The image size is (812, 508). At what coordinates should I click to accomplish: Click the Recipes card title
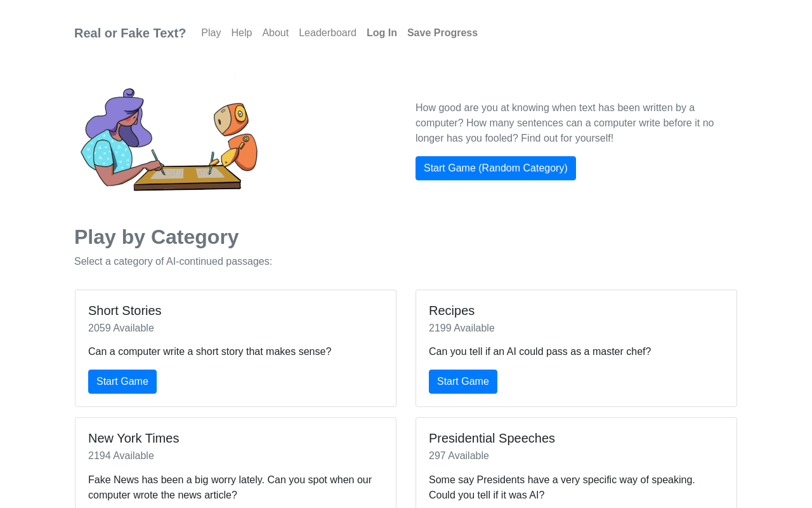(x=452, y=311)
